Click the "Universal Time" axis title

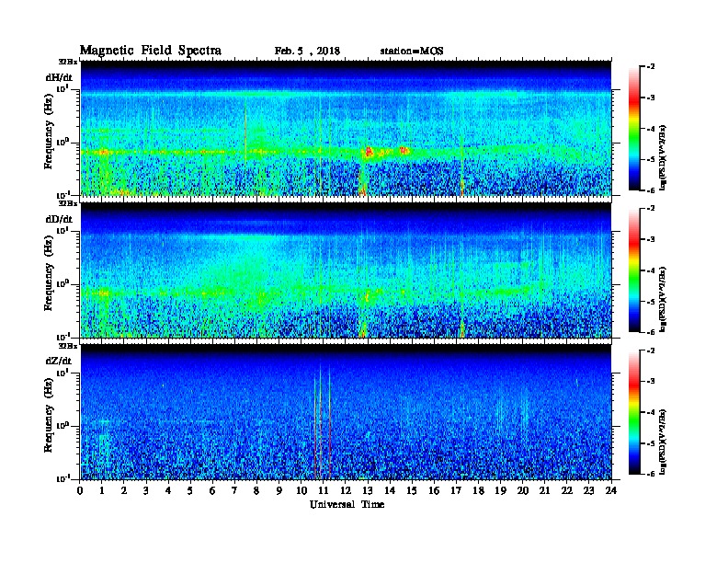tap(347, 504)
